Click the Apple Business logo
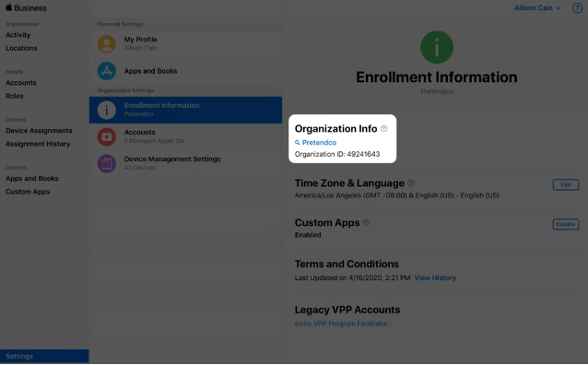 [x=26, y=7]
